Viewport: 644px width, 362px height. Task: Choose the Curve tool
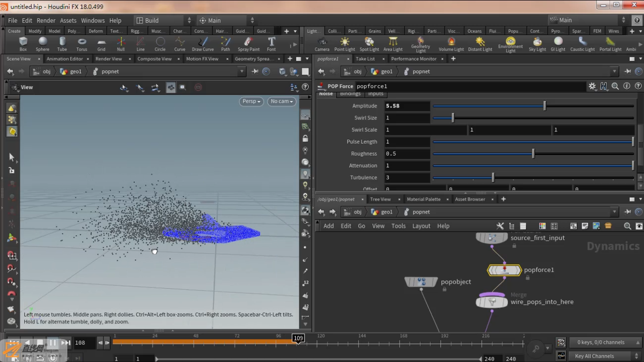(180, 44)
